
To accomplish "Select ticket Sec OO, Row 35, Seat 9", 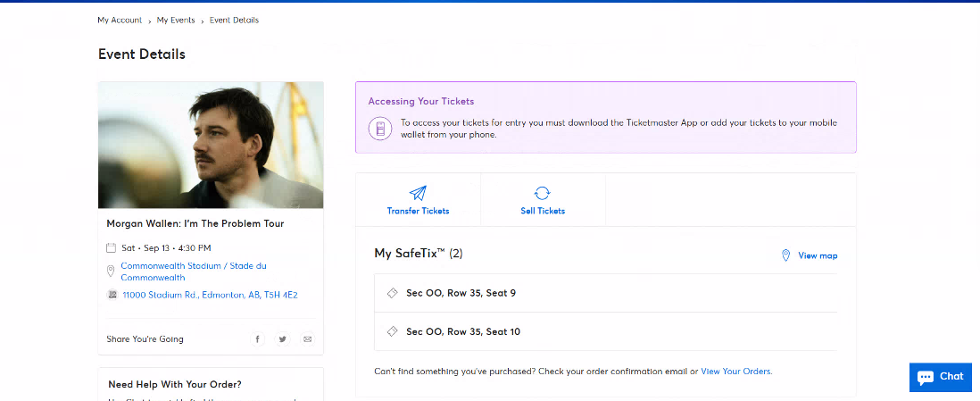I will coord(605,293).
